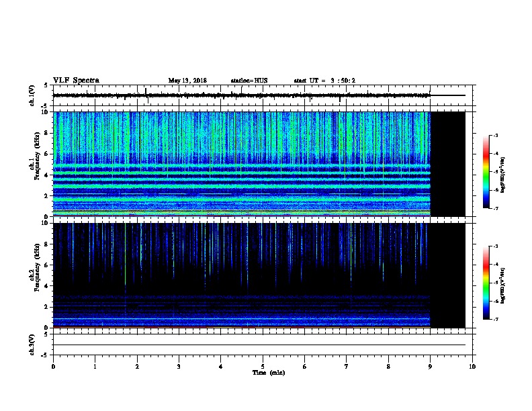Screen dimensions: 532x411
Task: Click the ch.2 spectrogram color scale bar
Action: 486,283
